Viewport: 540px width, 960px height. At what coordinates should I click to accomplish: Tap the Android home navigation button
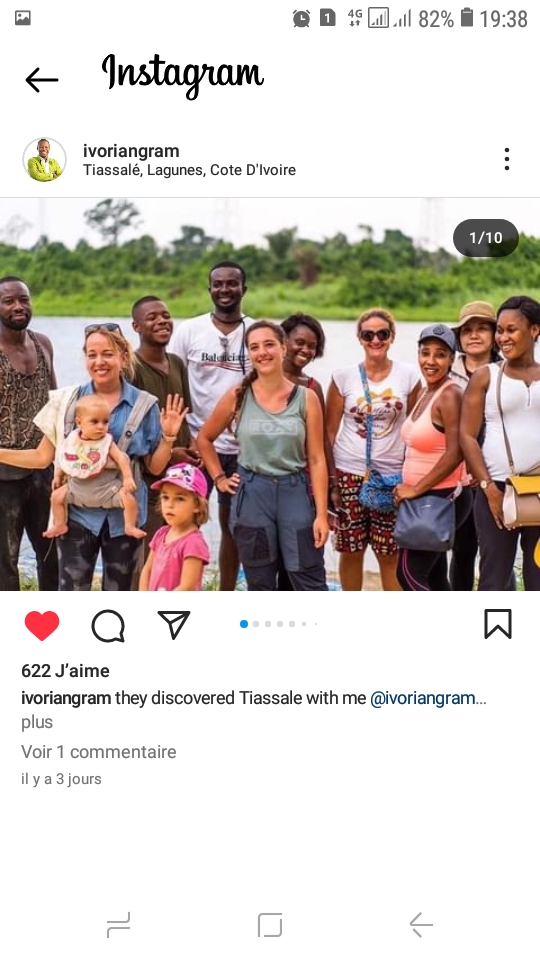[x=270, y=924]
